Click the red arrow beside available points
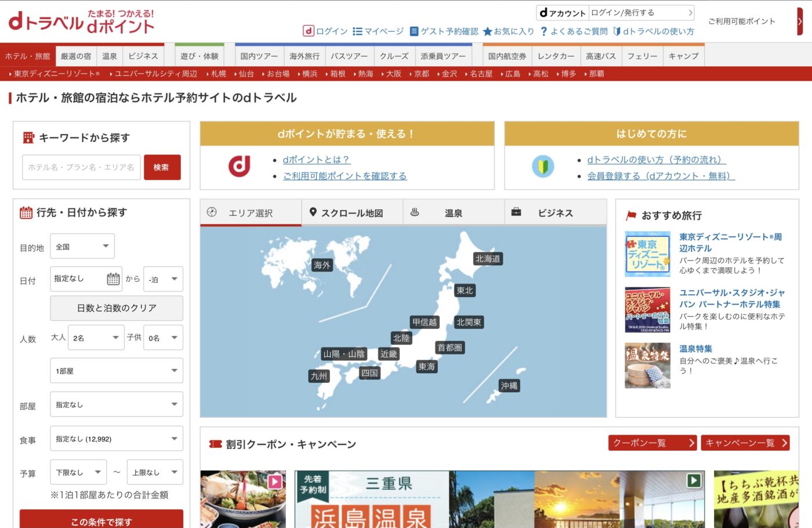 coord(800,21)
